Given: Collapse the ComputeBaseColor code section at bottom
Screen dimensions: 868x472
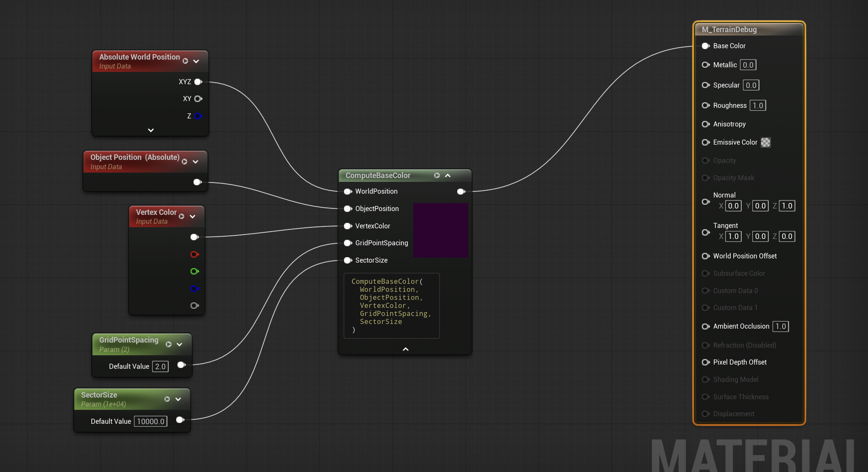Looking at the screenshot, I should (406, 349).
